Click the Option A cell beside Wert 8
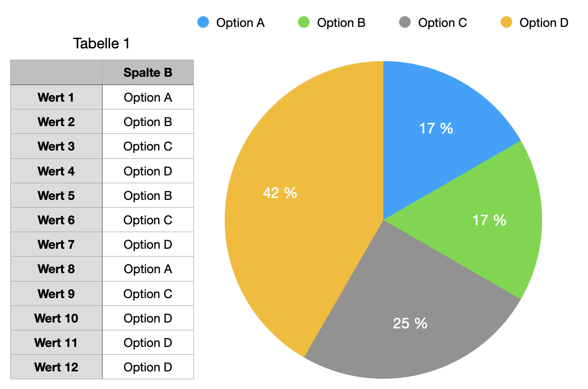The image size is (588, 389). [148, 269]
